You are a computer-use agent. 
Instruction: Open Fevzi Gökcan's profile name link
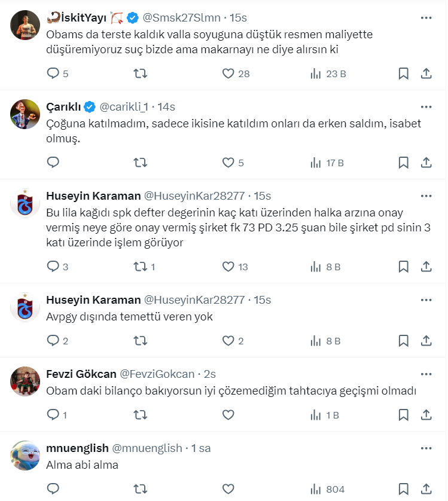pos(81,374)
